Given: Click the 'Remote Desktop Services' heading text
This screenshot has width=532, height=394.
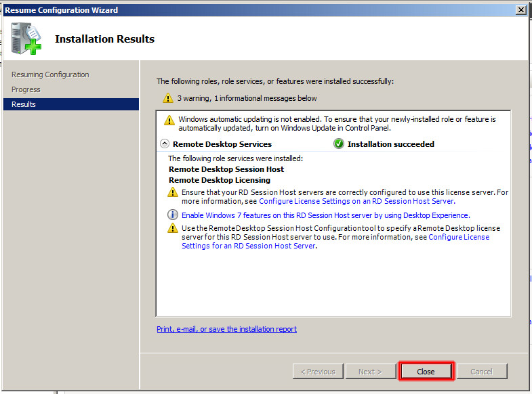Looking at the screenshot, I should (222, 144).
